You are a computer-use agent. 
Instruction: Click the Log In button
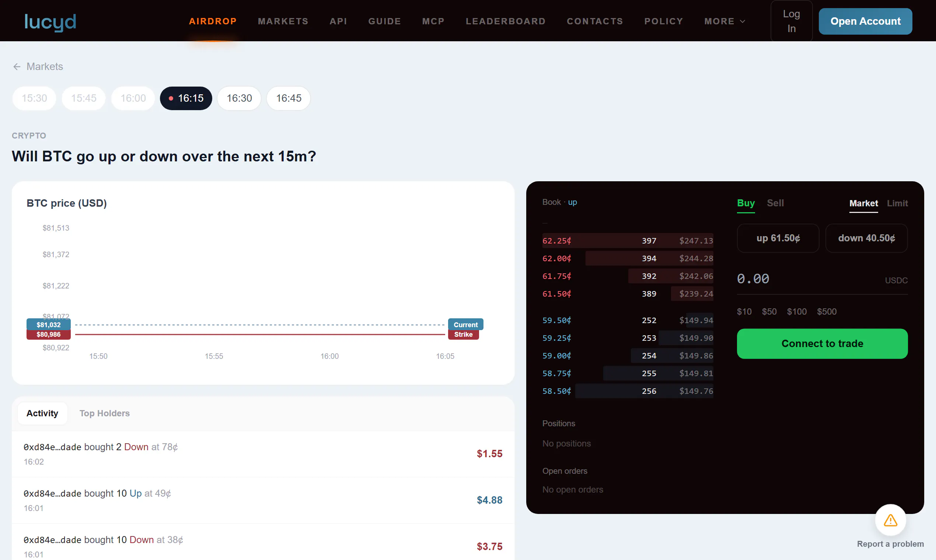point(792,21)
